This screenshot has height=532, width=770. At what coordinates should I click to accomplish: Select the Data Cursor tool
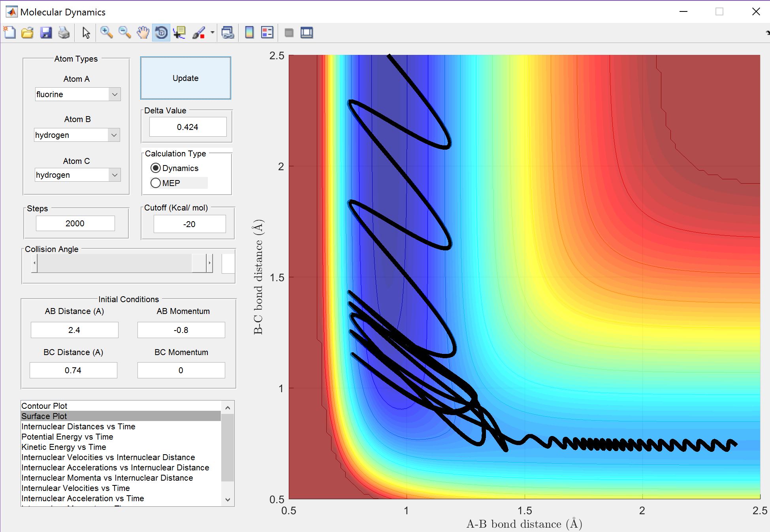point(179,33)
